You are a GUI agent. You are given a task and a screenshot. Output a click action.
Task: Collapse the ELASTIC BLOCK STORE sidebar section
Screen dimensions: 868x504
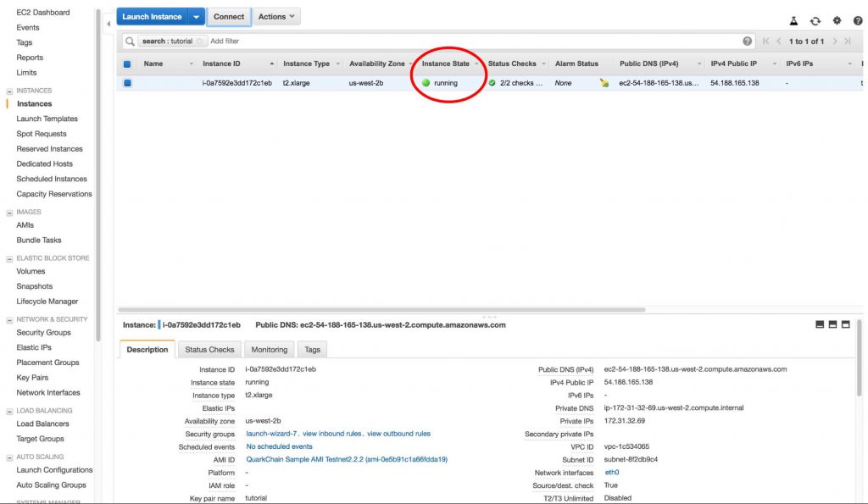9,259
